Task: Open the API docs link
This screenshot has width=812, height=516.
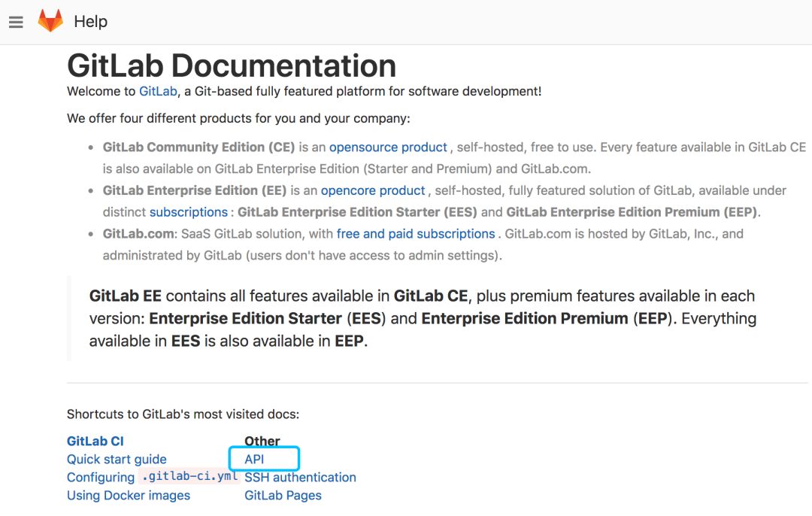Action: 254,459
